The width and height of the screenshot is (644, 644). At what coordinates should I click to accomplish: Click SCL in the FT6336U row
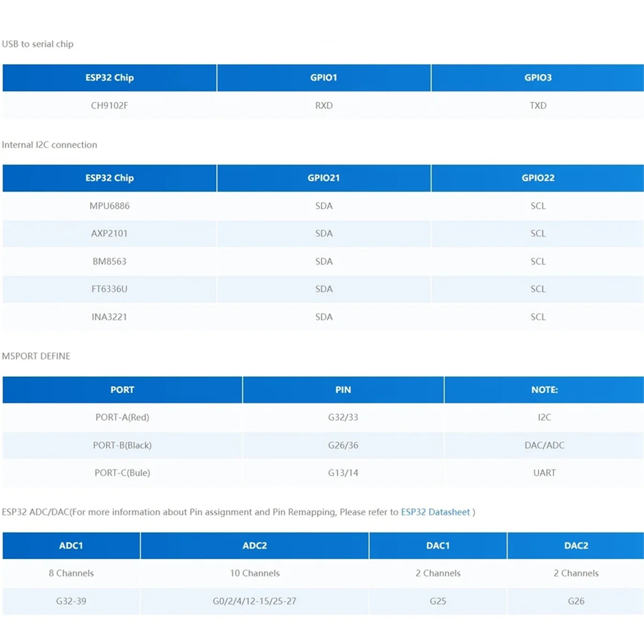538,289
